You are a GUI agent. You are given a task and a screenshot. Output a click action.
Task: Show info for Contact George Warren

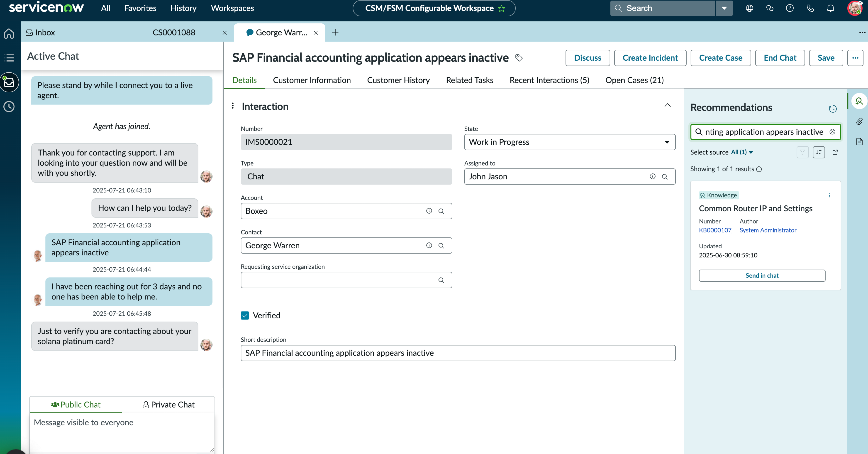(x=429, y=246)
